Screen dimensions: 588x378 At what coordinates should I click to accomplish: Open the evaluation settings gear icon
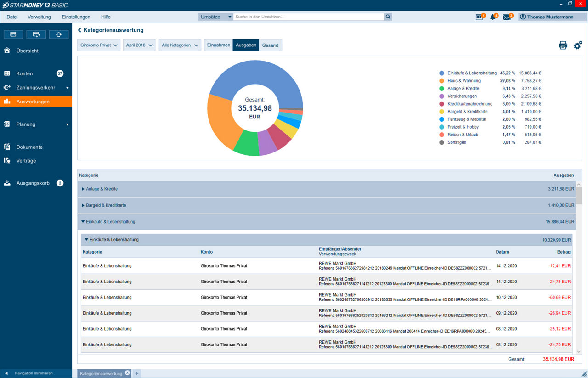[x=578, y=45]
